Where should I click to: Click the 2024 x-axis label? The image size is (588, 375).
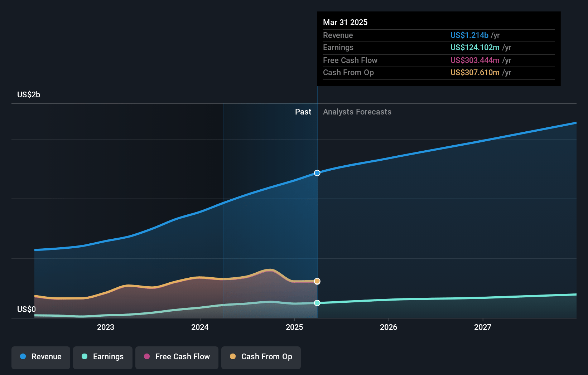tap(200, 327)
